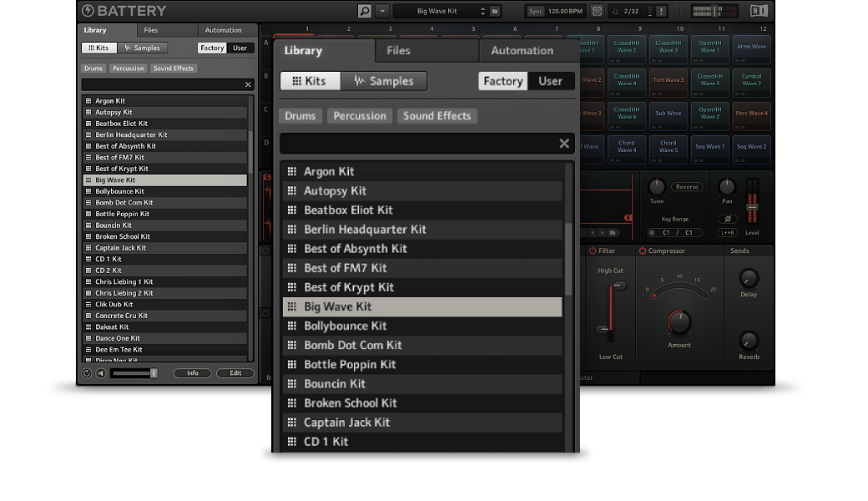Image resolution: width=868 pixels, height=501 pixels.
Task: Click kit name stepper arrows in header
Action: [x=482, y=11]
